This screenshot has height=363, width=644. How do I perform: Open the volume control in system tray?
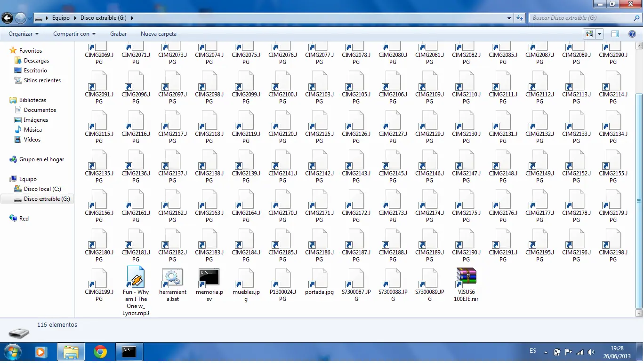click(591, 352)
